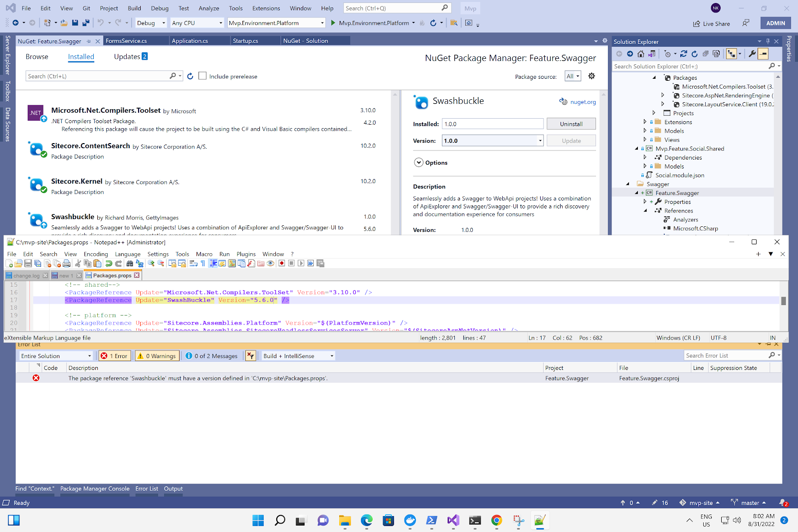Screen dimensions: 798x532
Task: Expand the Options section in NuGet details
Action: tap(418, 163)
